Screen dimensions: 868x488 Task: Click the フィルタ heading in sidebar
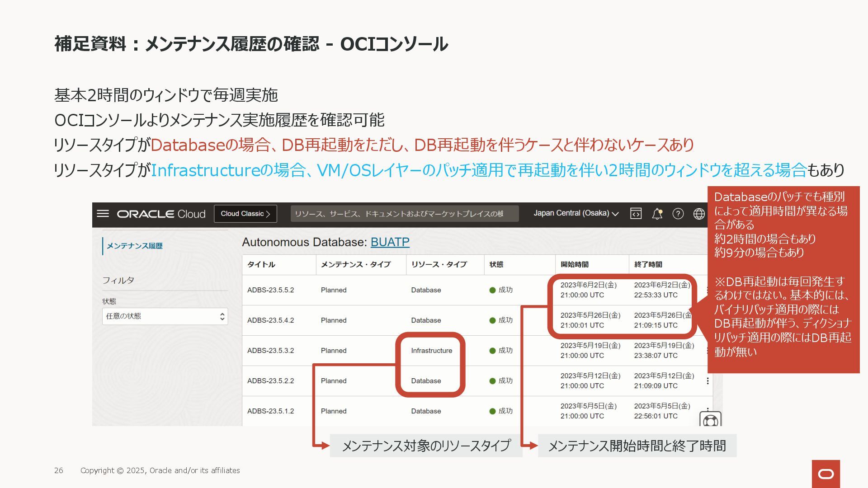(x=118, y=280)
